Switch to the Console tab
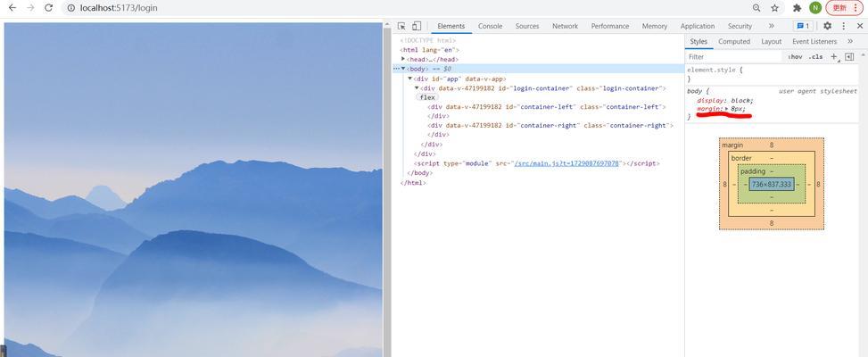The height and width of the screenshot is (357, 868). tap(491, 26)
